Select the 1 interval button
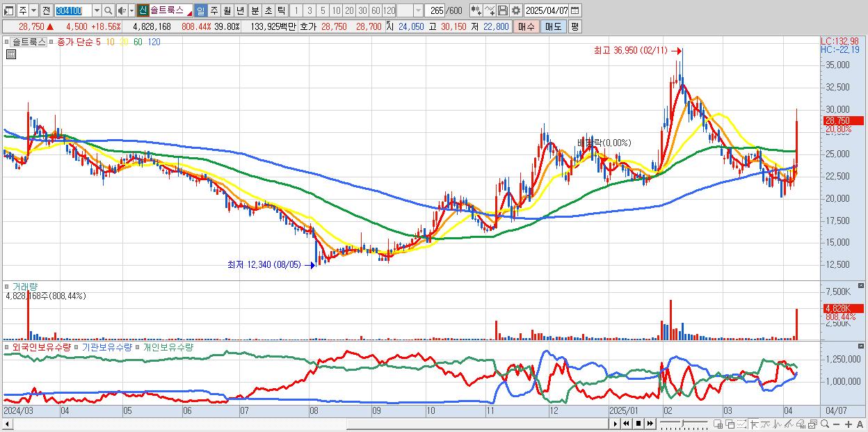 tap(296, 10)
